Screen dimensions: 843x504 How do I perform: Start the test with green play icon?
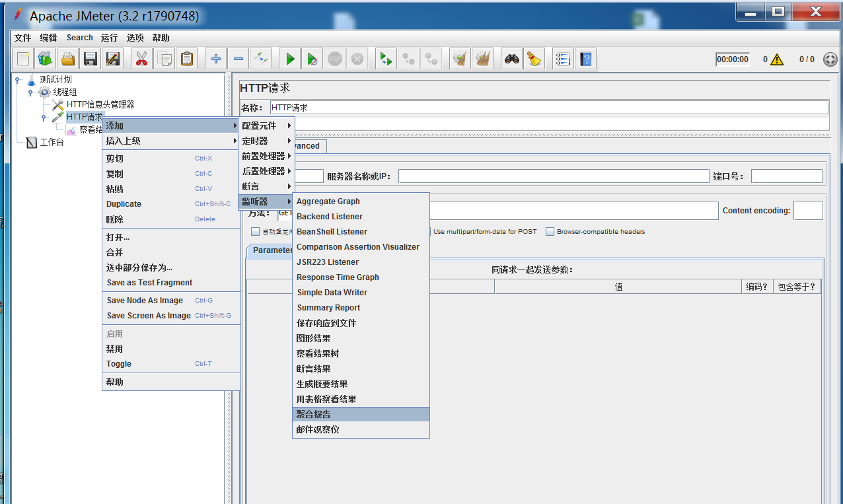[289, 59]
